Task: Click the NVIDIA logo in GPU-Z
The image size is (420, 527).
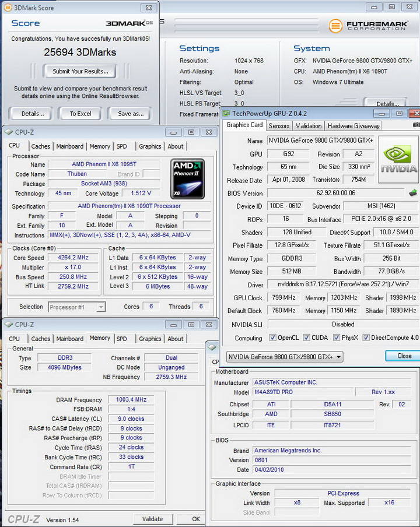Action: [398, 159]
